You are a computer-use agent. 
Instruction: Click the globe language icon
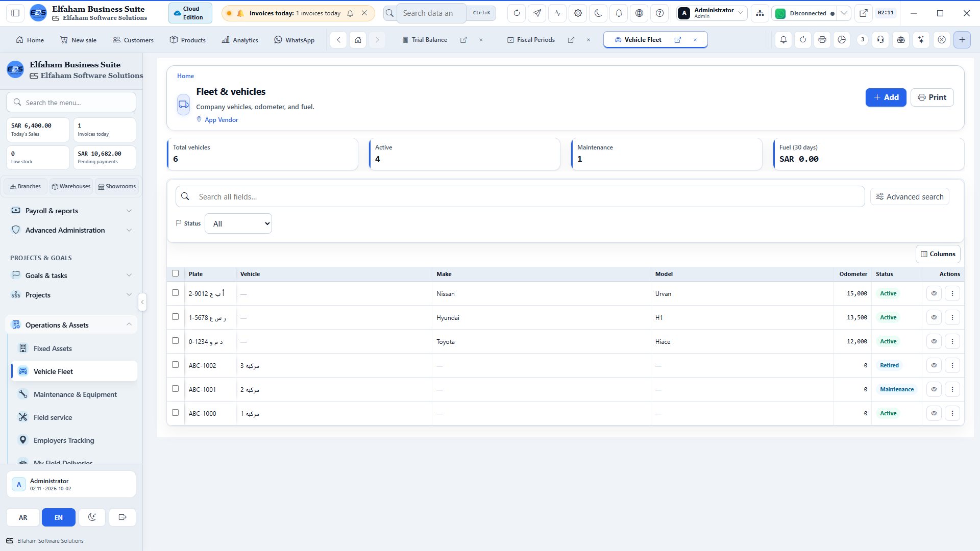(x=639, y=13)
